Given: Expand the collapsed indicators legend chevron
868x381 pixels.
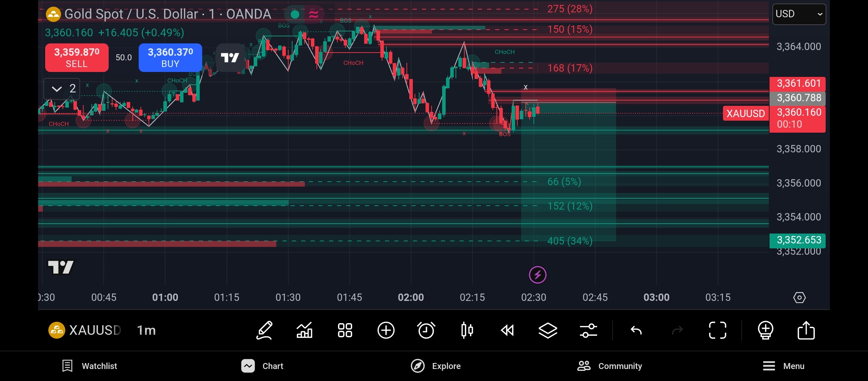Looking at the screenshot, I should coord(57,89).
